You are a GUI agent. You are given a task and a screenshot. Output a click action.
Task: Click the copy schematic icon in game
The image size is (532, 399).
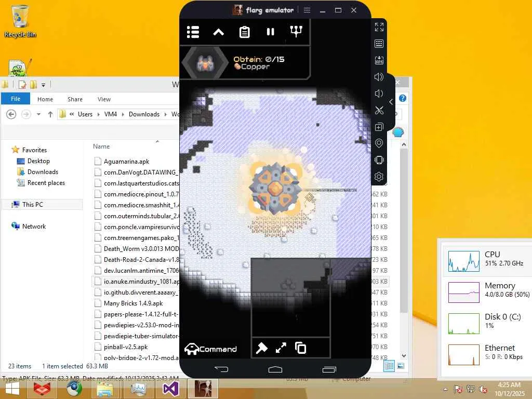301,348
